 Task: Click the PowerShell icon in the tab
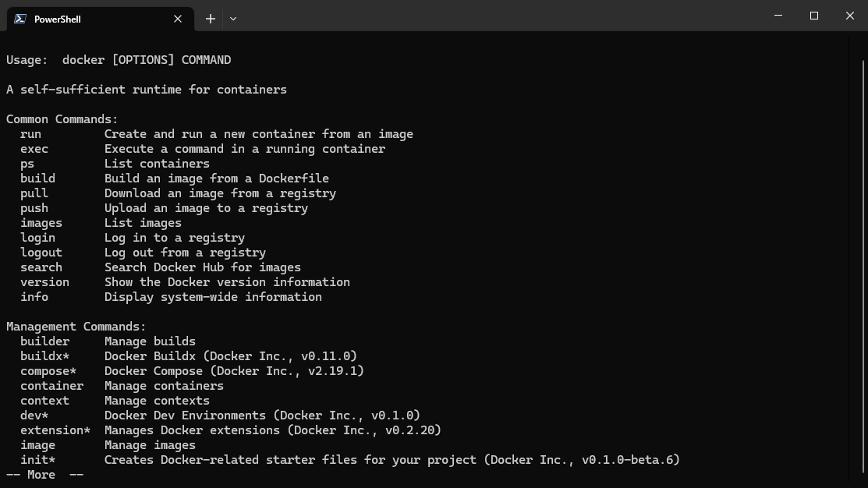[20, 19]
